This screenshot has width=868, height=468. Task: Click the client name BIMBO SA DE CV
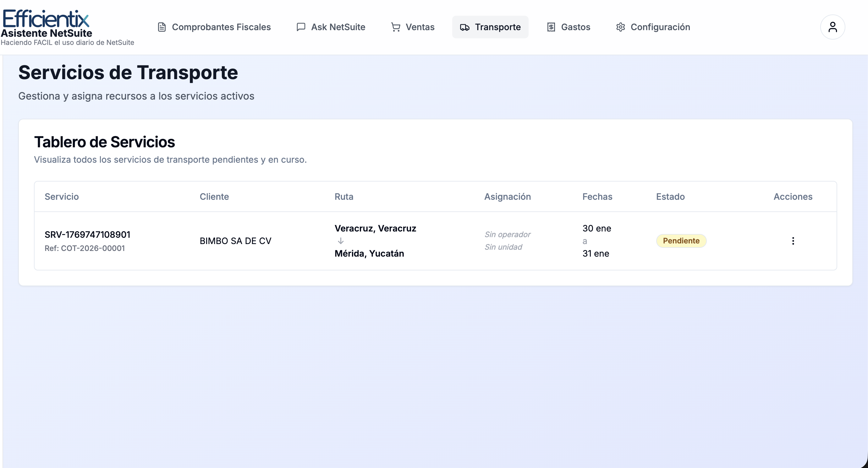[x=235, y=241]
